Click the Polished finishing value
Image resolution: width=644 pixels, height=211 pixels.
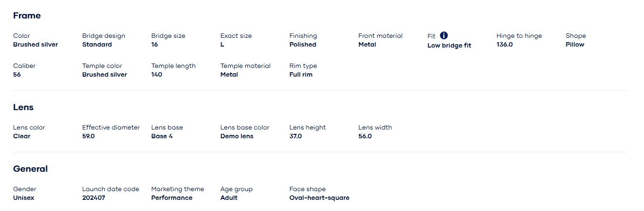click(303, 45)
